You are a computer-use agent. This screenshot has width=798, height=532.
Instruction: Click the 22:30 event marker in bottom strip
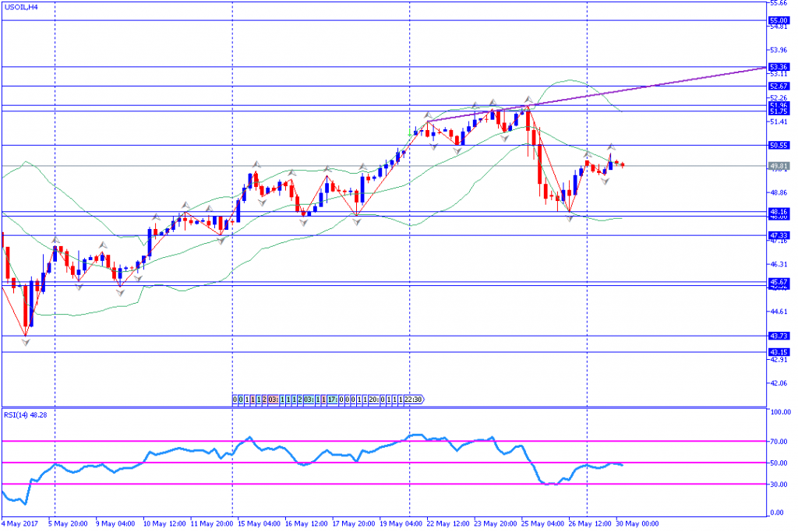click(415, 400)
